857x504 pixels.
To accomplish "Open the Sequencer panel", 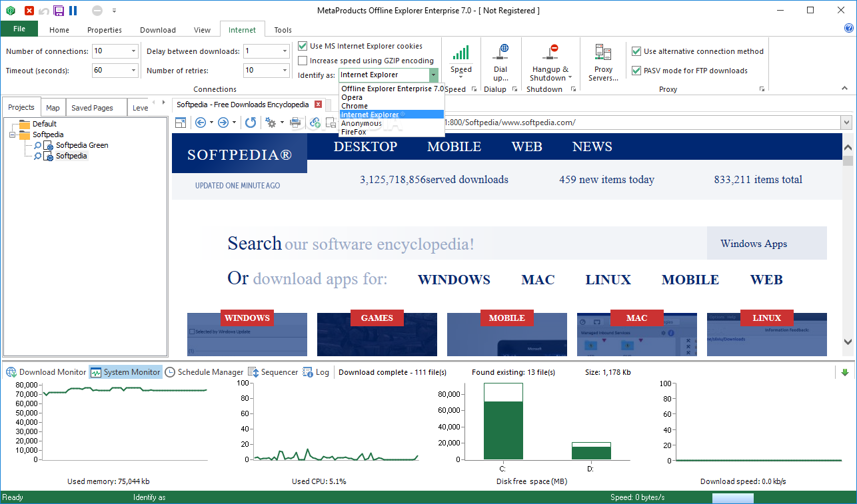I will coord(273,372).
